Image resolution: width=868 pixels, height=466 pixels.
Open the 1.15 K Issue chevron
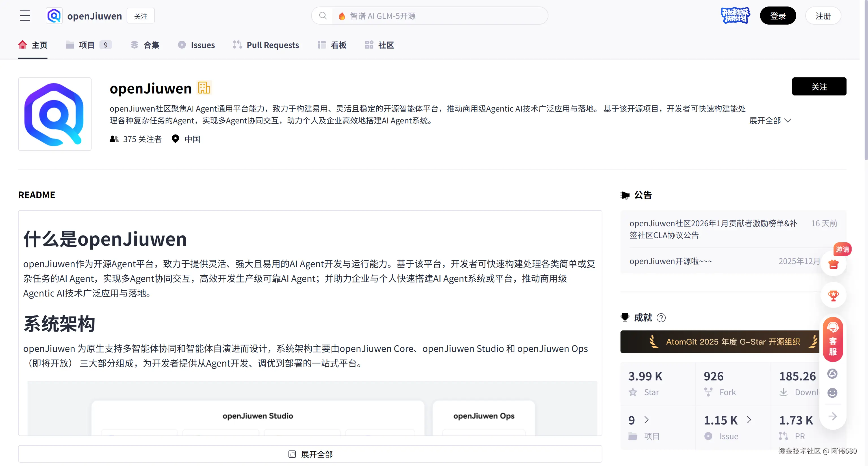pos(749,420)
